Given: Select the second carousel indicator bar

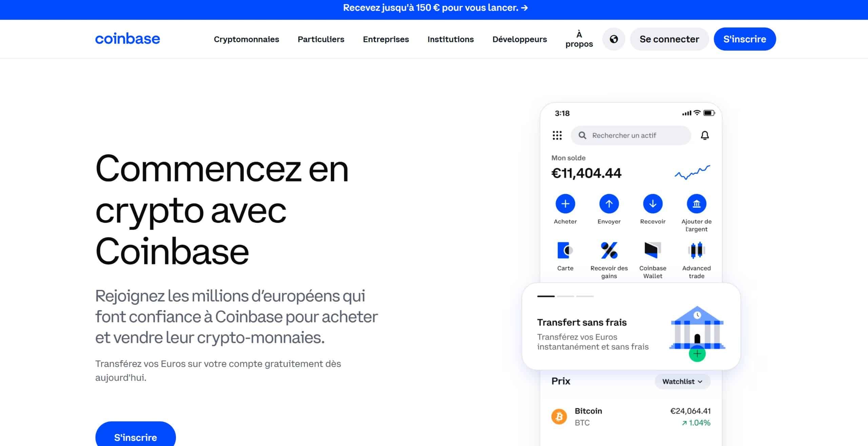Looking at the screenshot, I should [x=565, y=296].
